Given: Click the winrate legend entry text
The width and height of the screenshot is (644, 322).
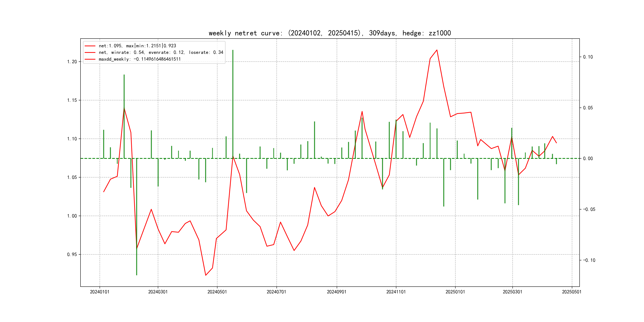Looking at the screenshot, I should pos(161,52).
